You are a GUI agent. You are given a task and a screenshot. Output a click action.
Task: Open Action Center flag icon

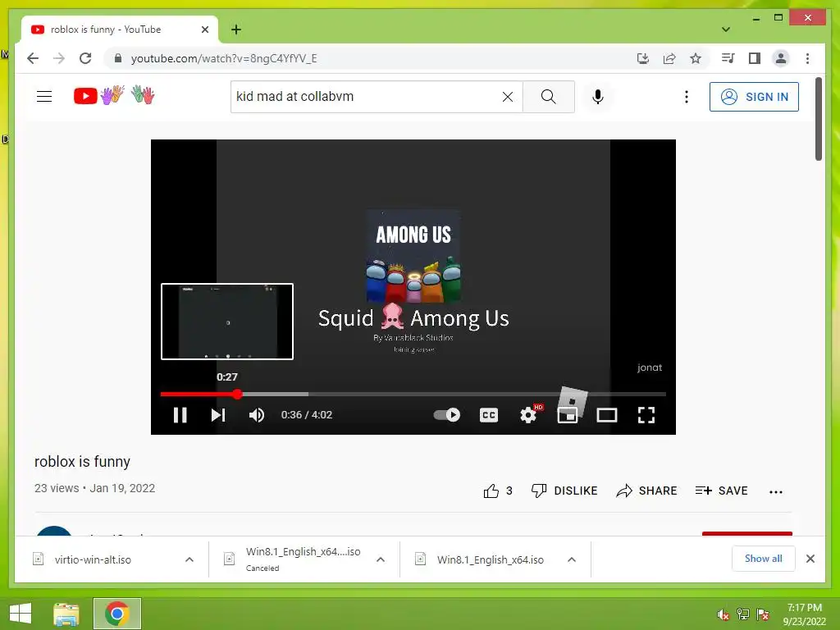[x=764, y=614]
